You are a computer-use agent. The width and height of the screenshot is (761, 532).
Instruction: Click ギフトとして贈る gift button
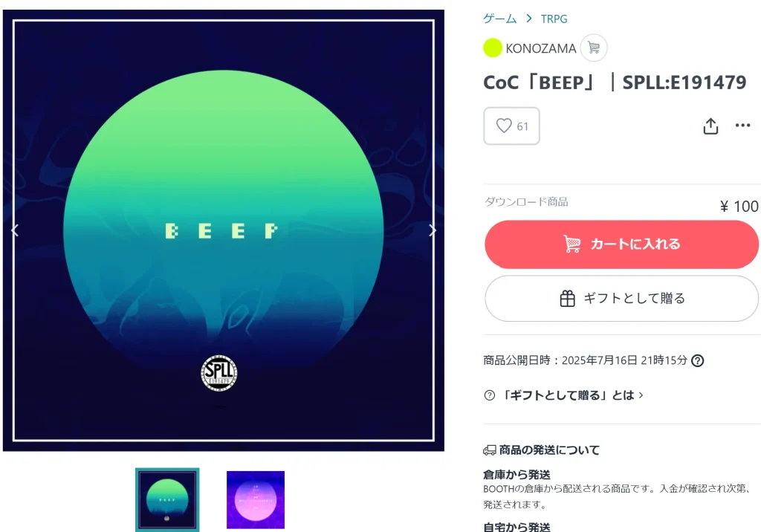621,299
